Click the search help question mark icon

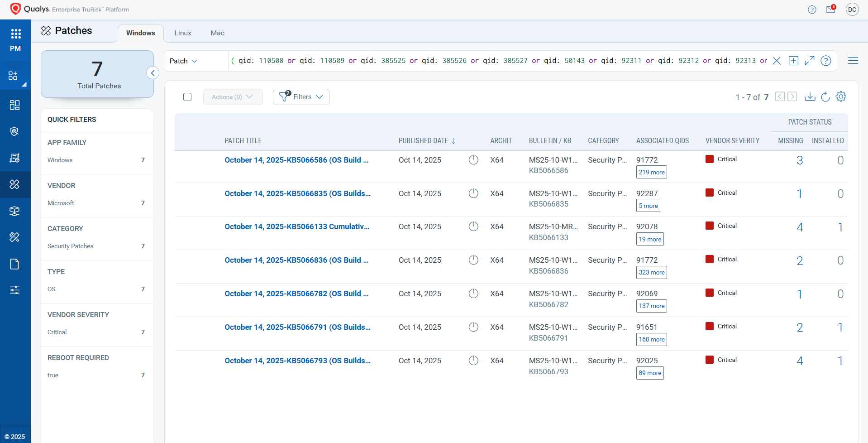click(825, 61)
